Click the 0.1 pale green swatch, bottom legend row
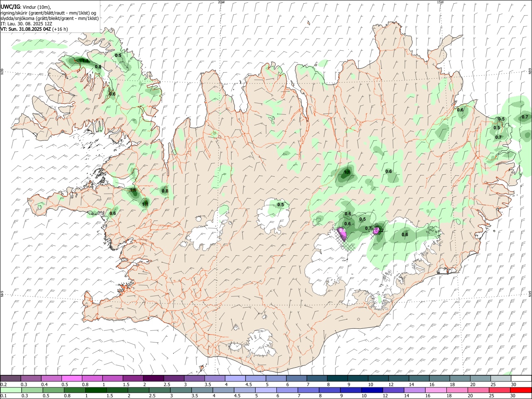This screenshot has height=399, width=532. coord(11,390)
